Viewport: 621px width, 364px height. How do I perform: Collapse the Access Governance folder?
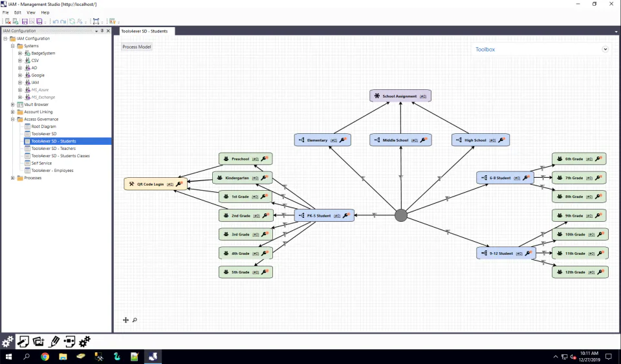(13, 119)
